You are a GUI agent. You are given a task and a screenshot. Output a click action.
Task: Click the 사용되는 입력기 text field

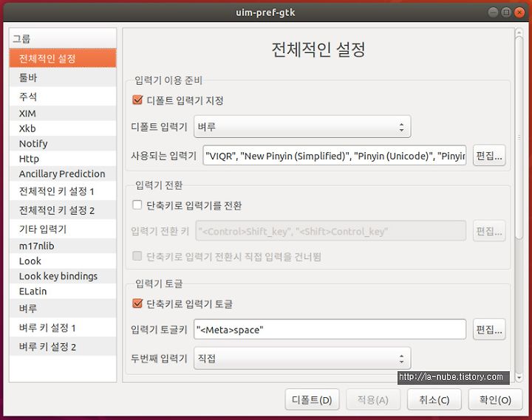point(335,155)
